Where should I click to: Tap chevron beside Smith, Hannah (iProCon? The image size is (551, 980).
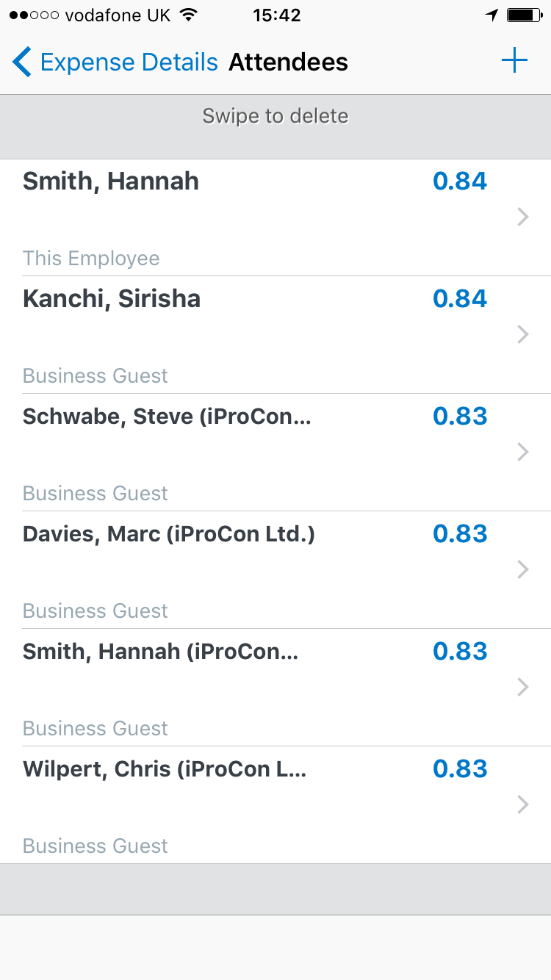(523, 687)
